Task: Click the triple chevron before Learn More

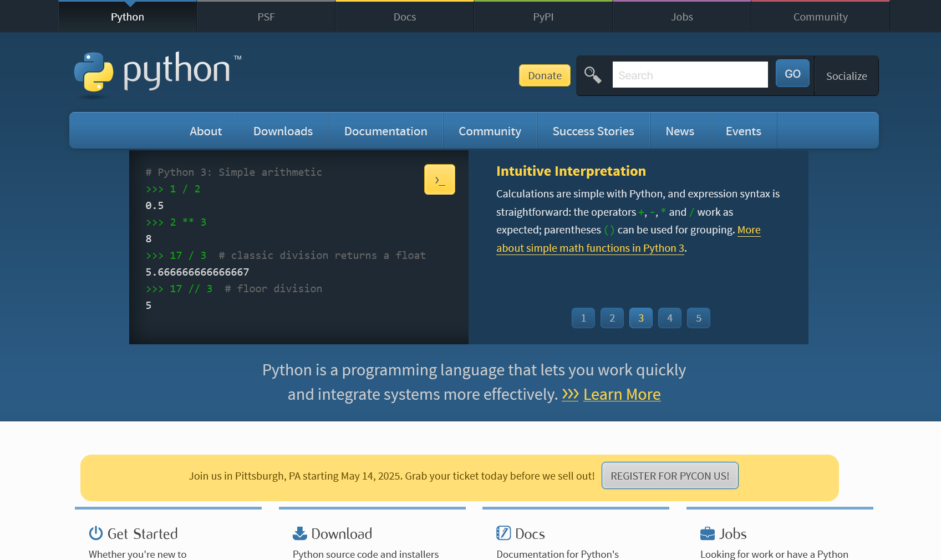Action: 570,394
